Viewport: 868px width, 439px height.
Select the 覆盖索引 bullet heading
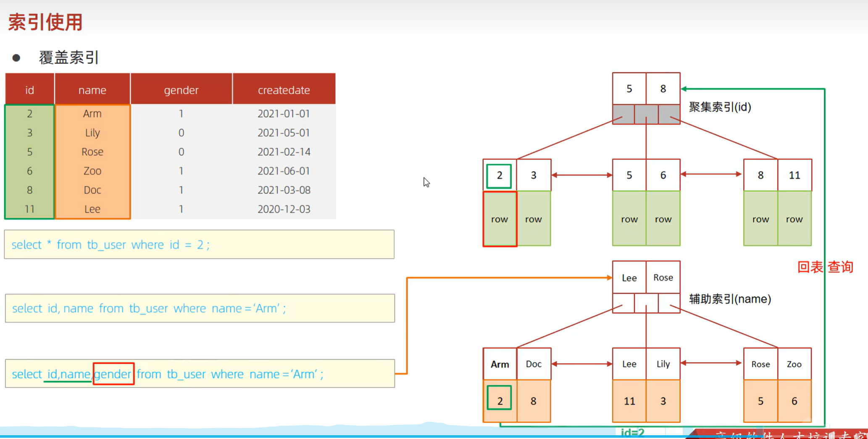coord(69,57)
